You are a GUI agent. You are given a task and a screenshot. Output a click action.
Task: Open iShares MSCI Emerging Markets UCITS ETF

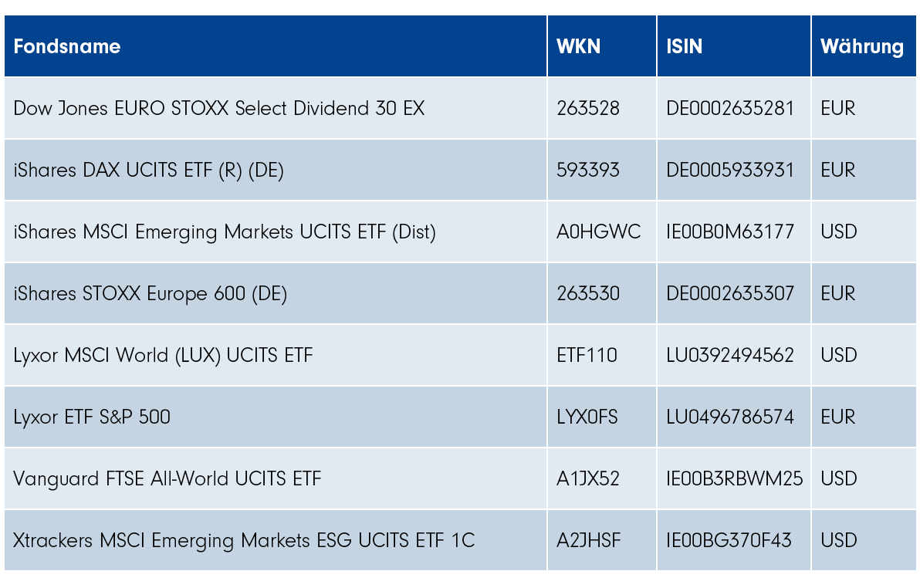(x=225, y=231)
